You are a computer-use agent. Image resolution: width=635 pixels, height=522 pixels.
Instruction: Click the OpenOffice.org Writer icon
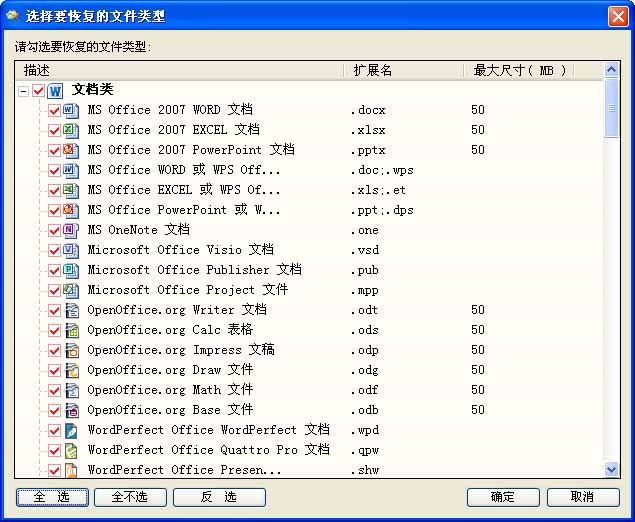71,310
